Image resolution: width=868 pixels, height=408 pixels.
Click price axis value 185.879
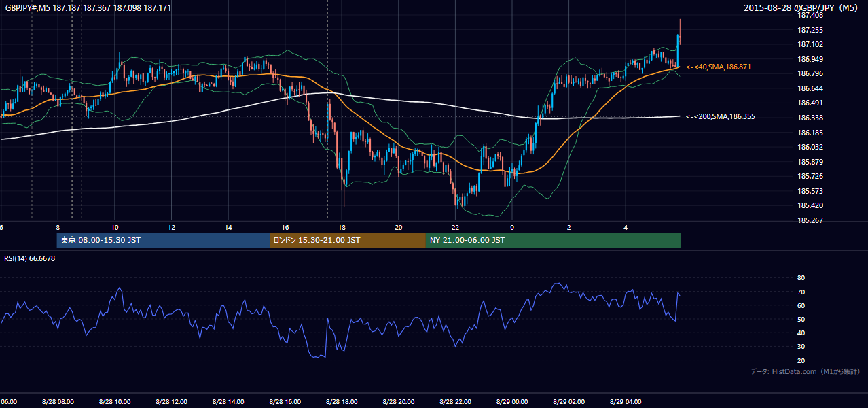pos(810,162)
